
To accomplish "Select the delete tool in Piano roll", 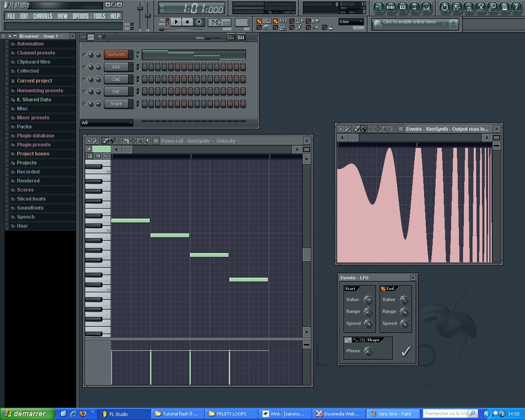I will [119, 141].
